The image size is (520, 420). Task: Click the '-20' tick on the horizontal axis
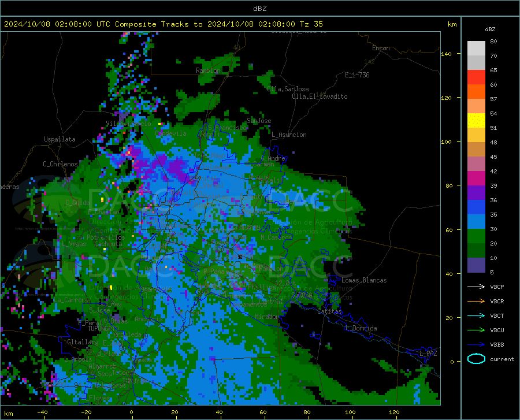click(86, 412)
